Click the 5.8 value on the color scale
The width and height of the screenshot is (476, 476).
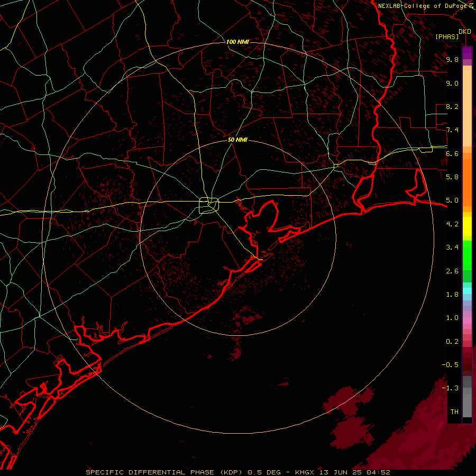452,177
